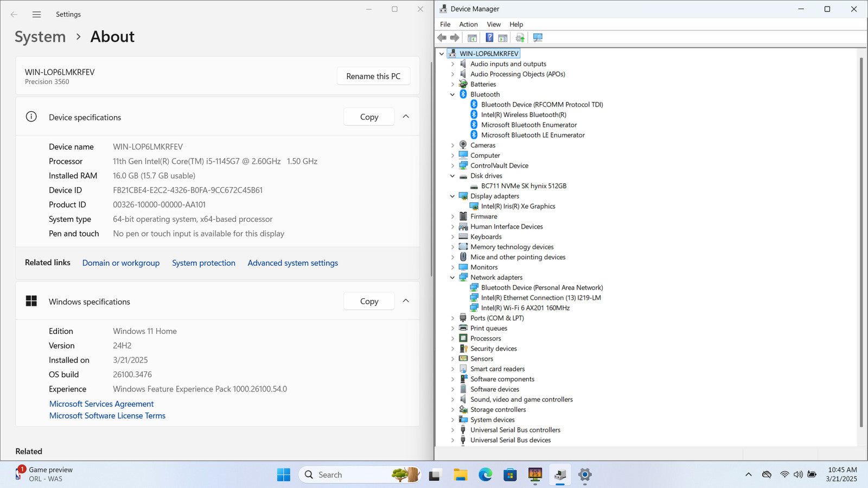Copy the Windows specifications
The image size is (868, 488).
(369, 301)
